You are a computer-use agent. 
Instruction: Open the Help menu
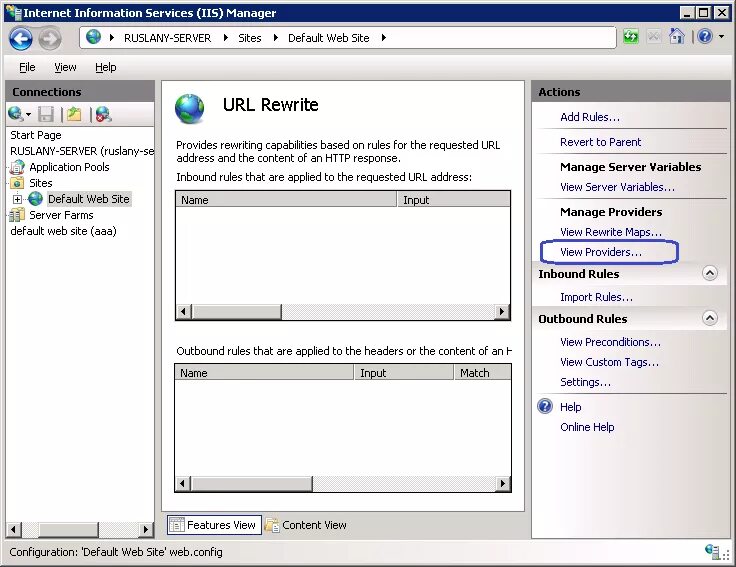[x=106, y=67]
